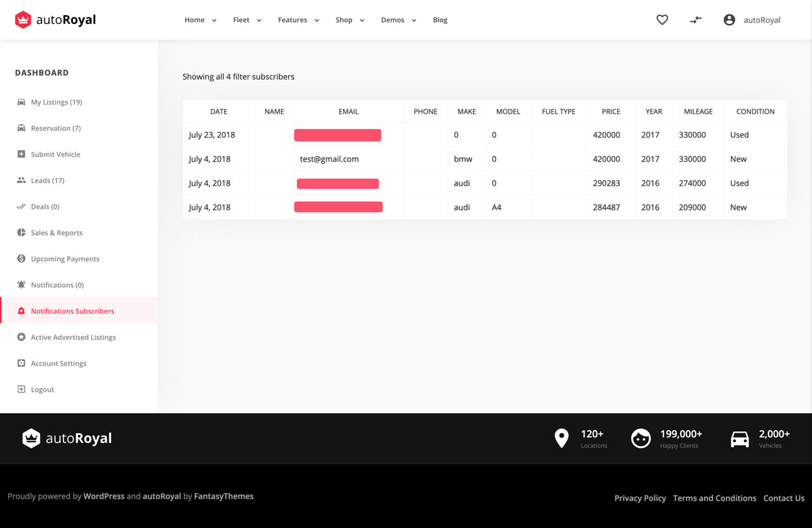Click the EMAIL column header
This screenshot has width=812, height=528.
[x=348, y=112]
